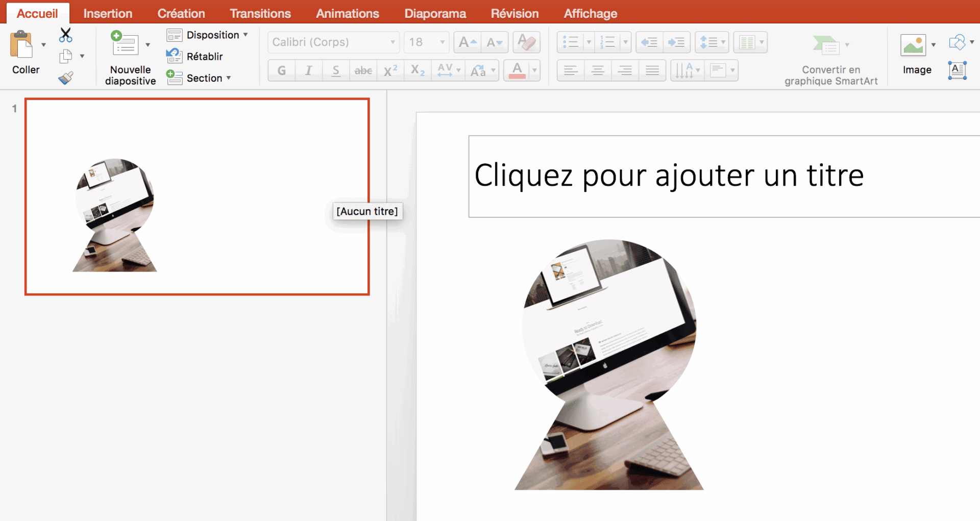Toggle bold G formatting

pos(282,70)
